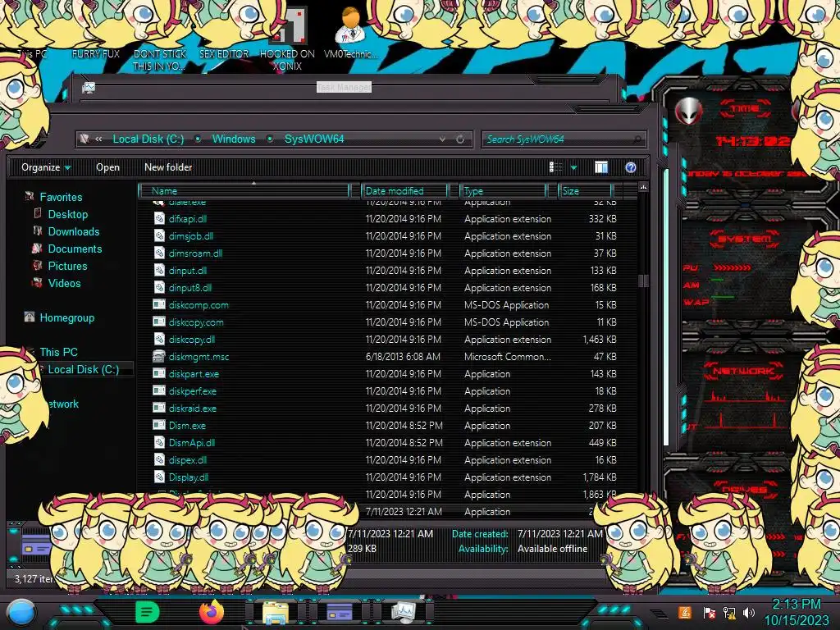Select the difxapi.dll file
Screen dimensions: 840x630
(188, 218)
